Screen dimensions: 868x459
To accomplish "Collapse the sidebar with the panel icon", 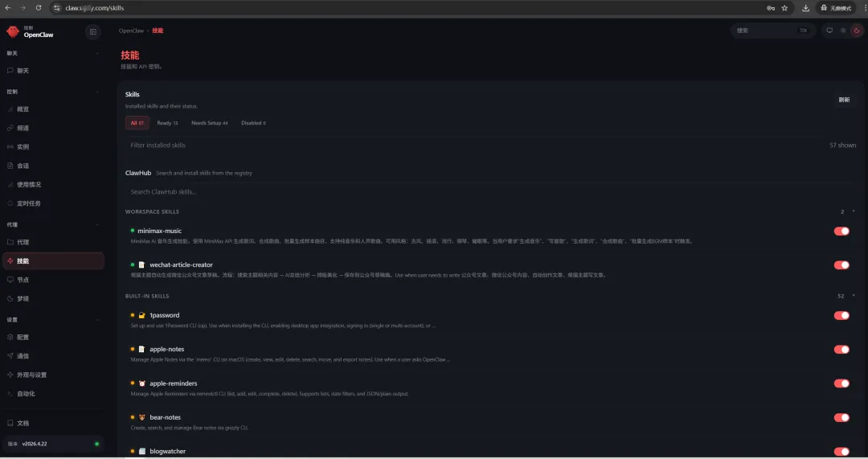I will tap(93, 31).
